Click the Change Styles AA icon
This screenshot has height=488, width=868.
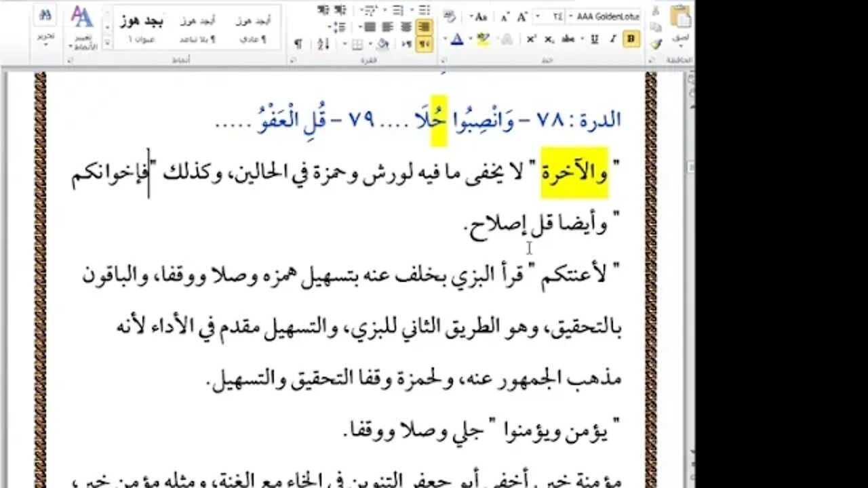(81, 17)
